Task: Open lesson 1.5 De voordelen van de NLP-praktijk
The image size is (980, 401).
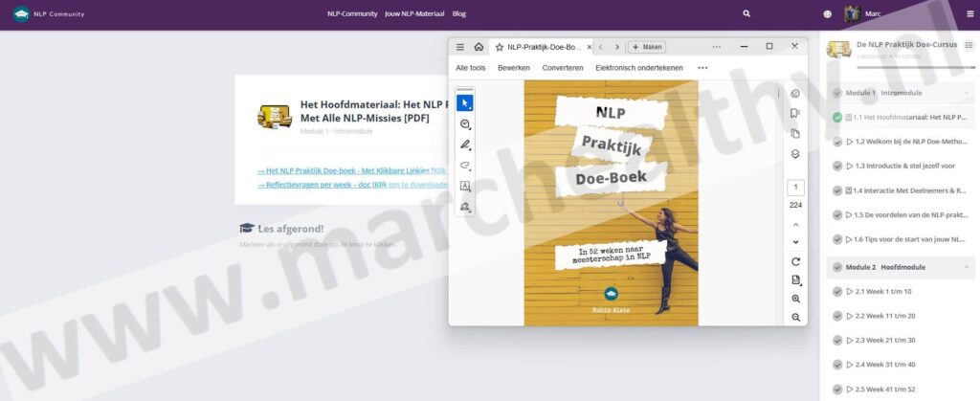Action: click(x=901, y=215)
